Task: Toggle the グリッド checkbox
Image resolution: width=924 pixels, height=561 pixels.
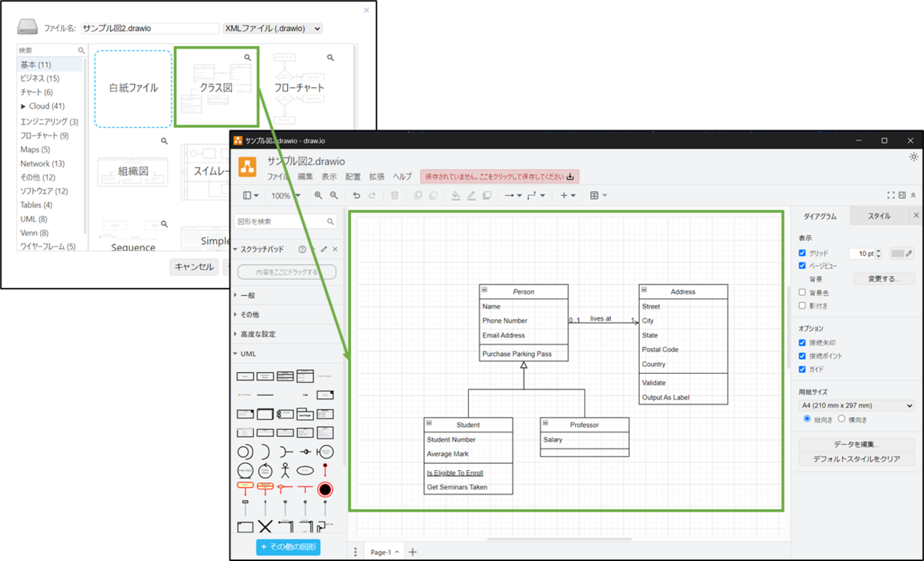Action: pyautogui.click(x=802, y=253)
